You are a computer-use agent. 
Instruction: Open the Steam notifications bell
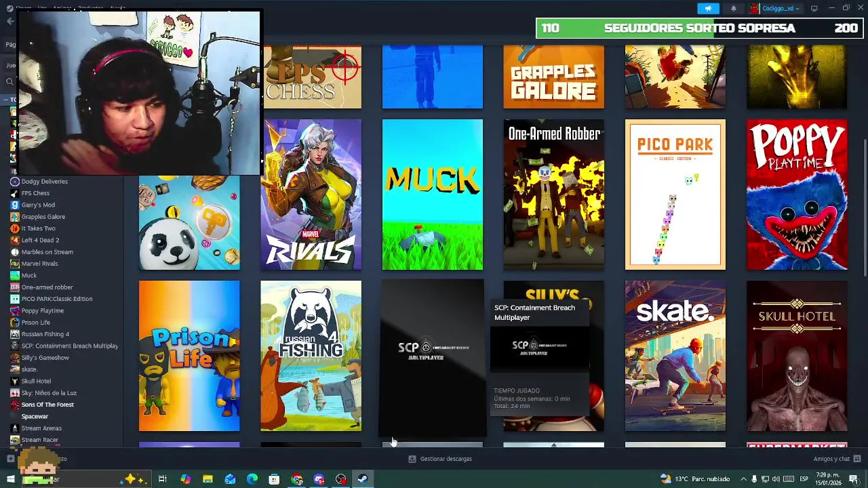tap(733, 8)
